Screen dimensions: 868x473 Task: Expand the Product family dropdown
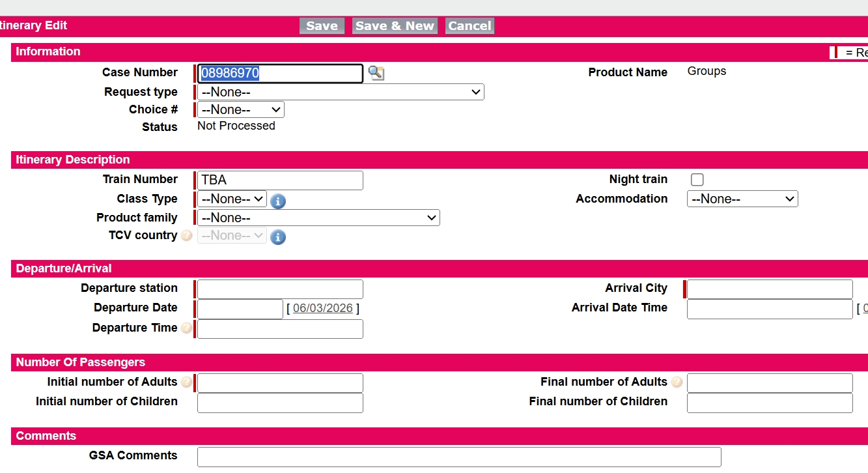pyautogui.click(x=318, y=218)
